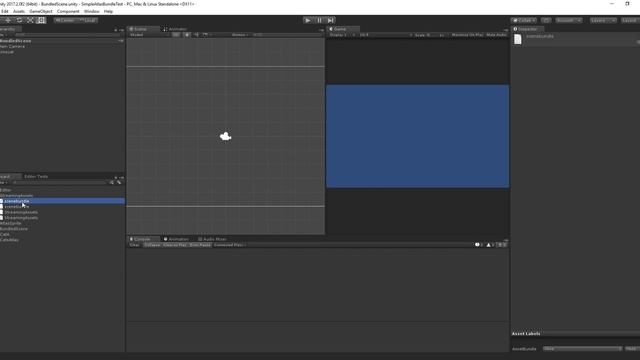Toggle Error Pause in Console

tap(200, 245)
